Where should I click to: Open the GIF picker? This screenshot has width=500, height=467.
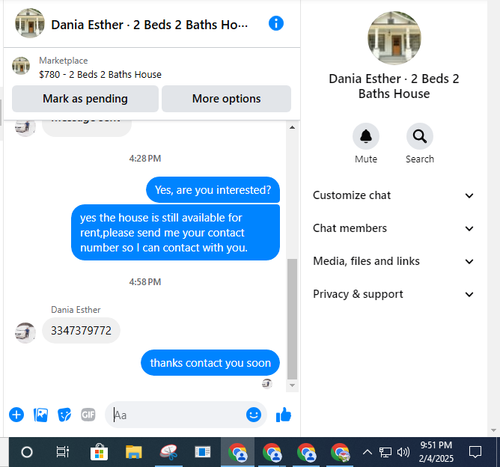tap(88, 415)
